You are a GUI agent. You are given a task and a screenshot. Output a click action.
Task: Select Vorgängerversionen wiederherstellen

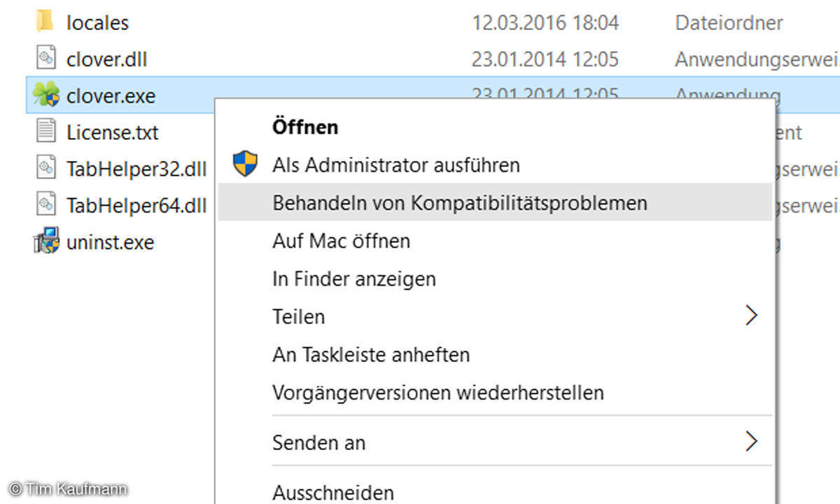click(438, 392)
